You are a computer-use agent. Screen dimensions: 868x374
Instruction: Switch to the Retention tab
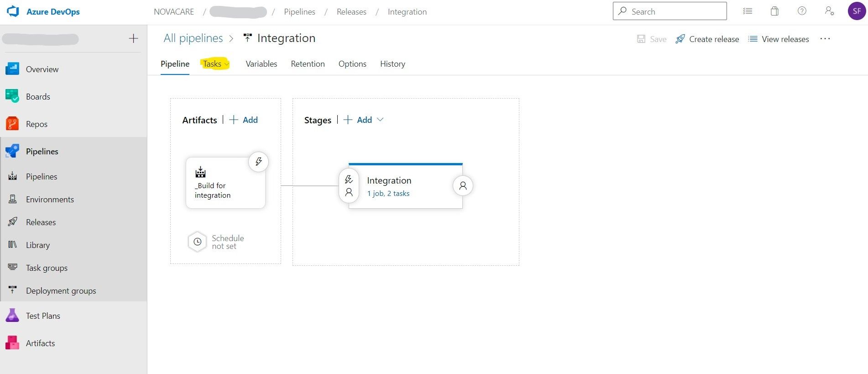[308, 64]
